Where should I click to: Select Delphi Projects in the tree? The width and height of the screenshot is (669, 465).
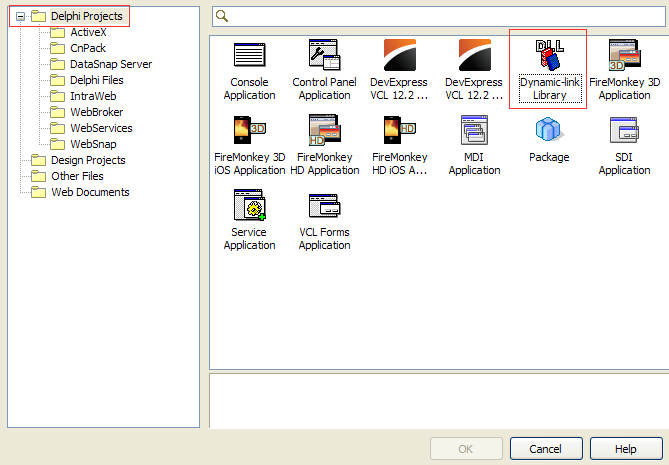point(87,16)
